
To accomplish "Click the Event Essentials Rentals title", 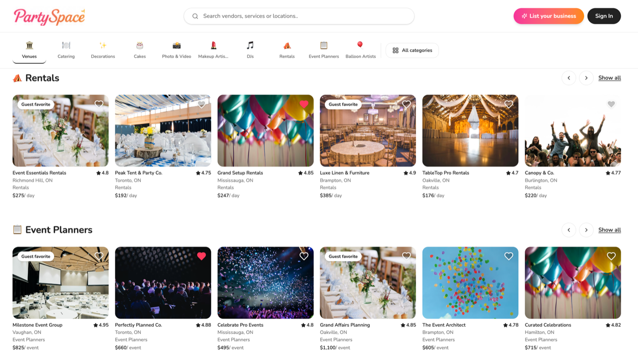I will tap(39, 173).
